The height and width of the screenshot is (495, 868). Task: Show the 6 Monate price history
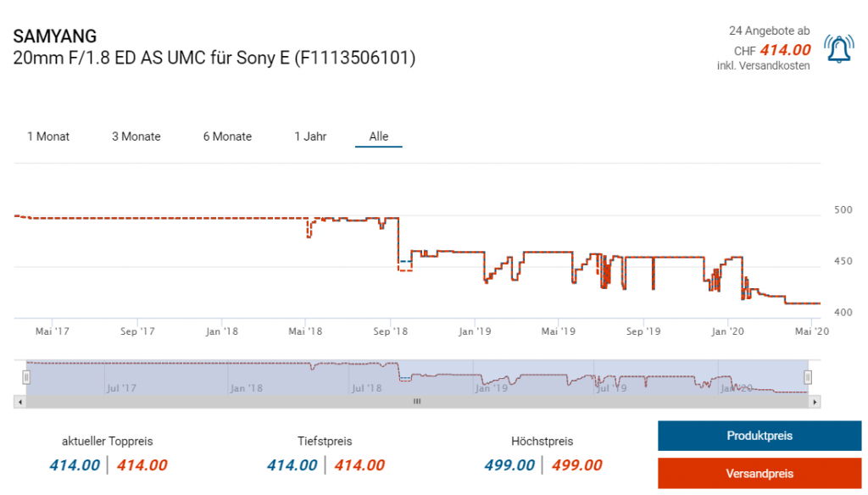tap(227, 136)
